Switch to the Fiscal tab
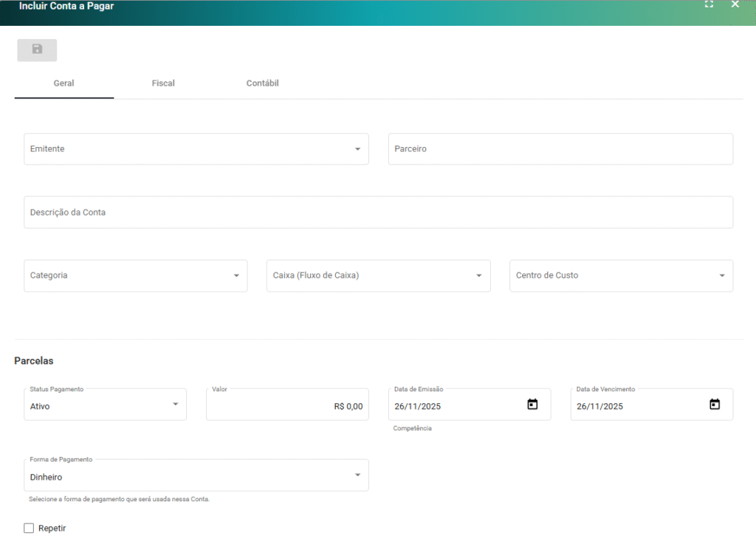Screen dimensions: 756x547 pos(163,83)
